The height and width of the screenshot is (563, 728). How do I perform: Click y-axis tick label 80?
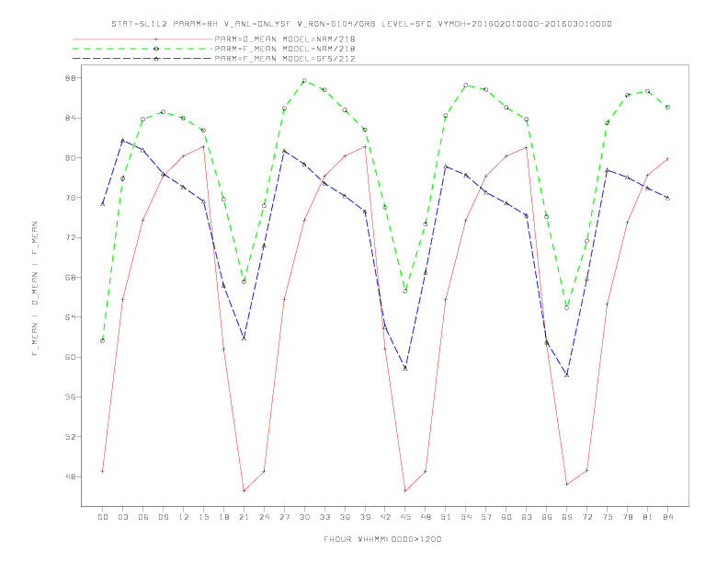70,158
